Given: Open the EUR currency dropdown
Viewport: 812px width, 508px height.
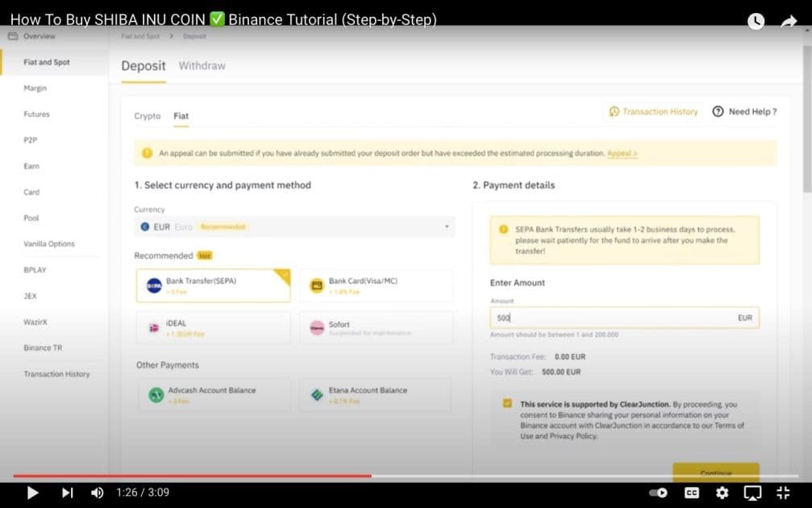Looking at the screenshot, I should [x=294, y=227].
